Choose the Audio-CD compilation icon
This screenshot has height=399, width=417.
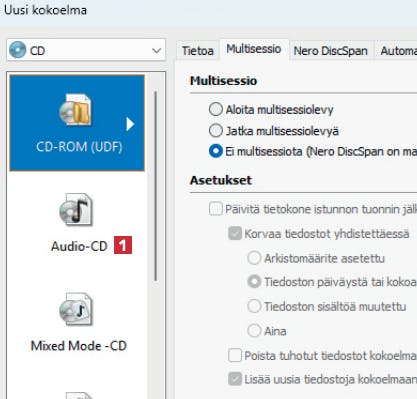coord(76,210)
